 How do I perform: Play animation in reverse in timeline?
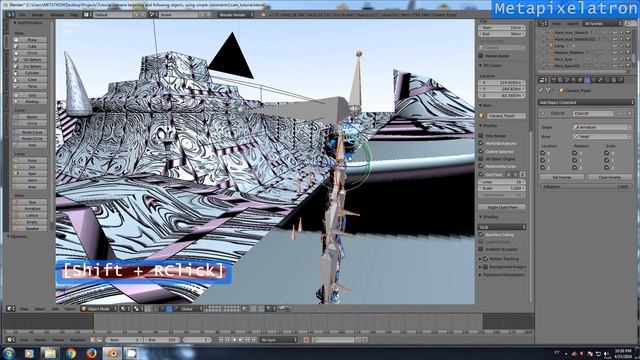tap(235, 340)
